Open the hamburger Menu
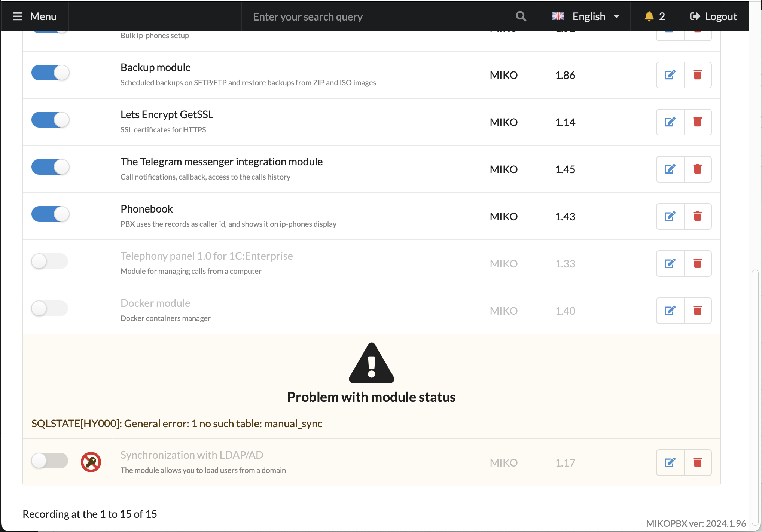 point(34,16)
